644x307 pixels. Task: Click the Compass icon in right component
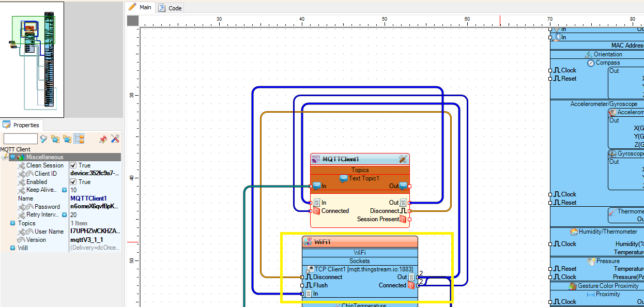(x=591, y=63)
